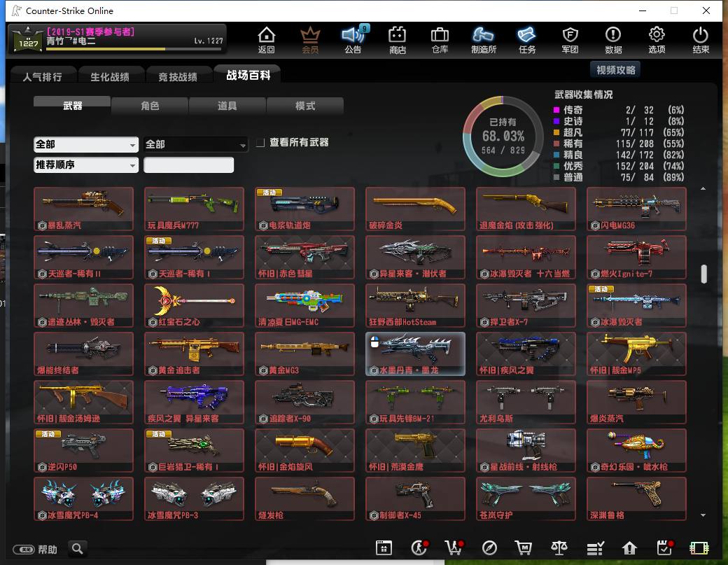
Task: Open the 商店 shop icon
Action: [x=398, y=40]
